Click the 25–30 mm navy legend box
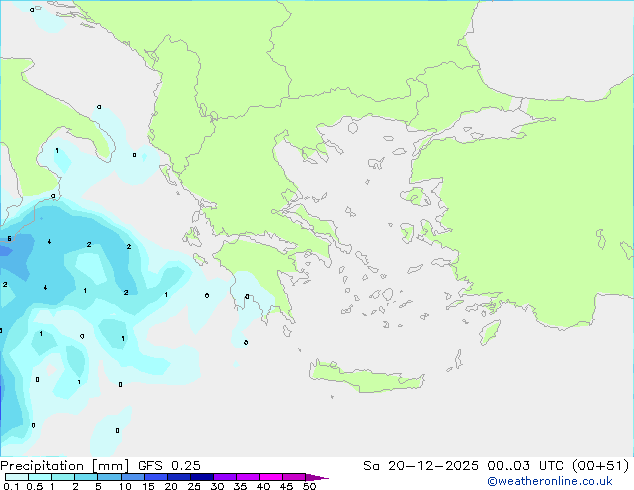This screenshot has height=490, width=634. [x=202, y=477]
